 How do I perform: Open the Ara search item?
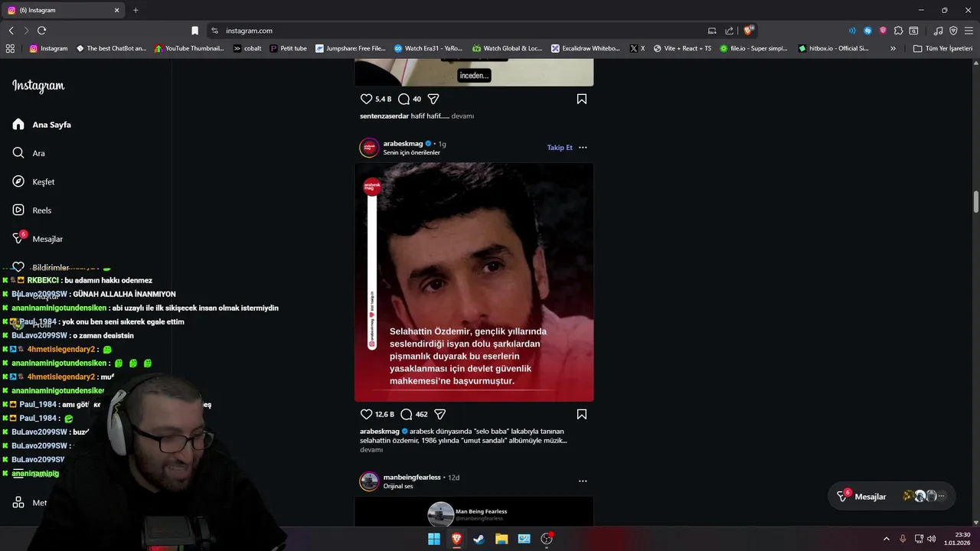tap(29, 153)
